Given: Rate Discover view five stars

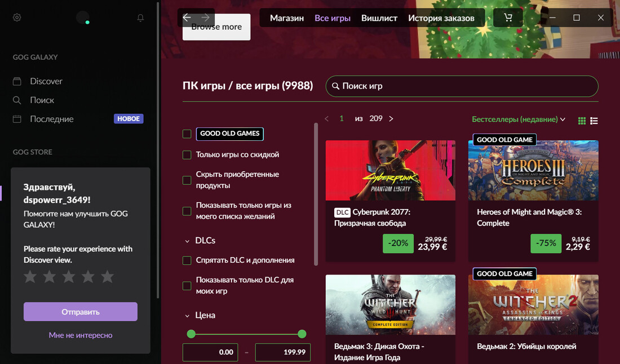Looking at the screenshot, I should [107, 277].
